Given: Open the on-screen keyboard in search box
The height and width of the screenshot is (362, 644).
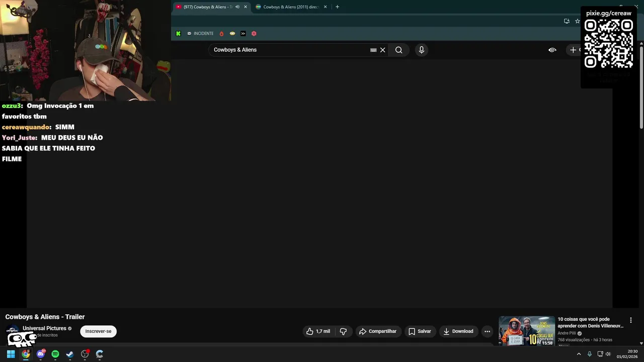Looking at the screenshot, I should click(x=373, y=50).
